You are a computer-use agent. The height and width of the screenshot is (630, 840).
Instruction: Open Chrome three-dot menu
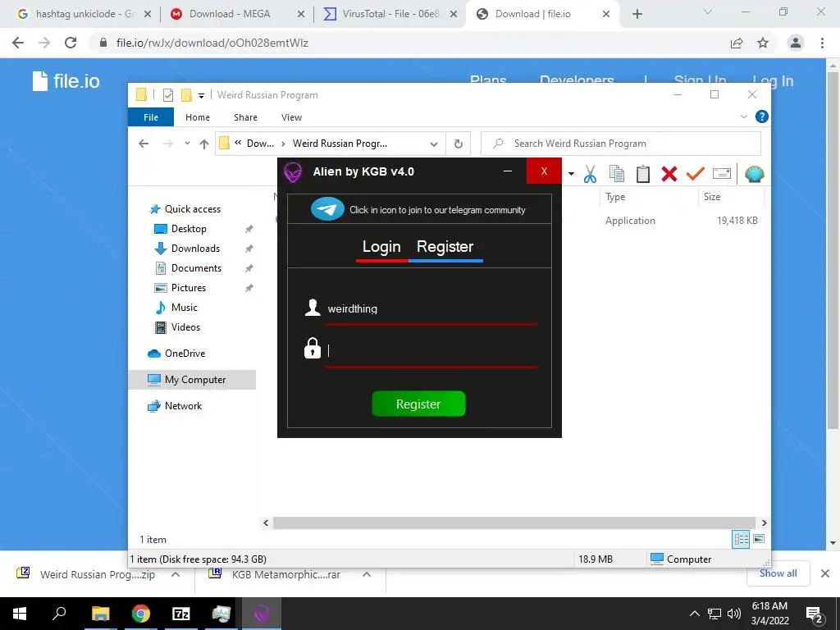tap(822, 43)
